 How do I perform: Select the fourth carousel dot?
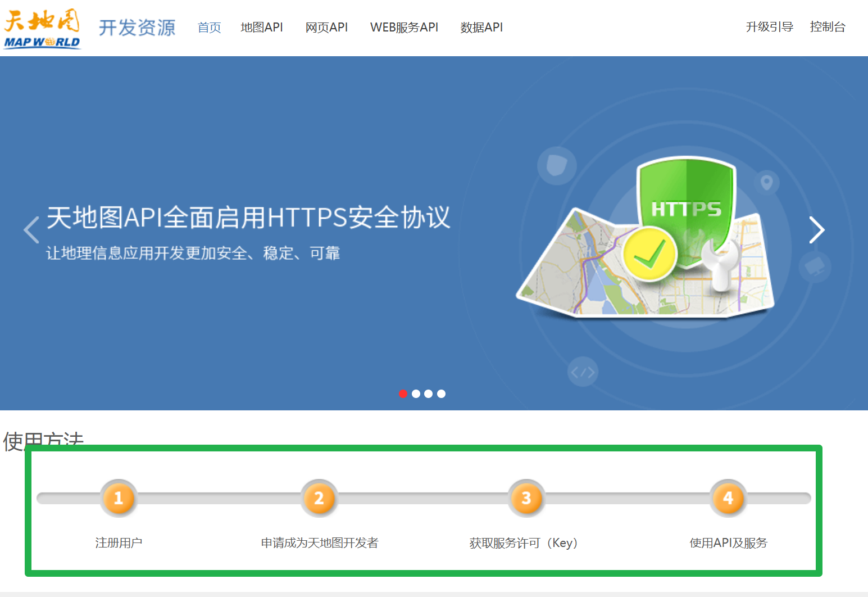[x=441, y=394]
